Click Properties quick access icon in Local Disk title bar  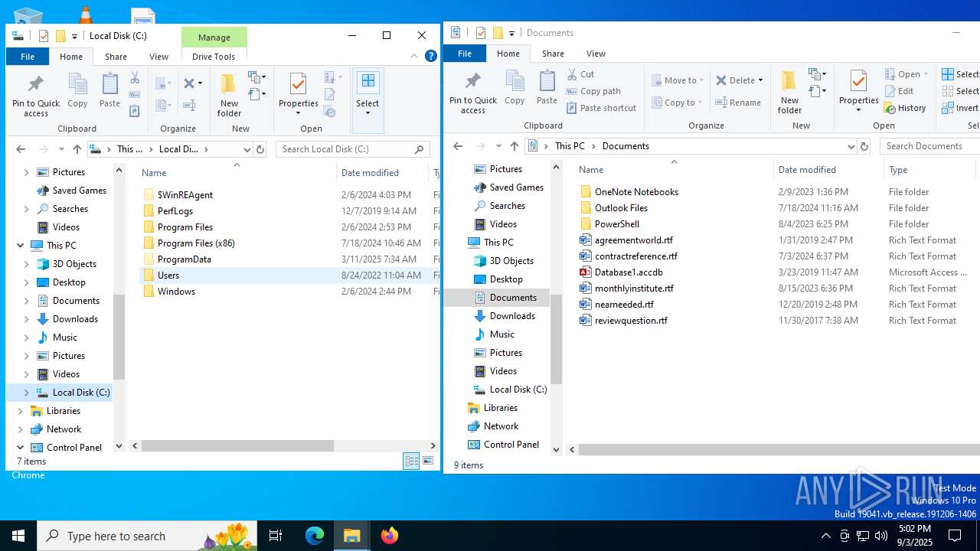click(44, 36)
